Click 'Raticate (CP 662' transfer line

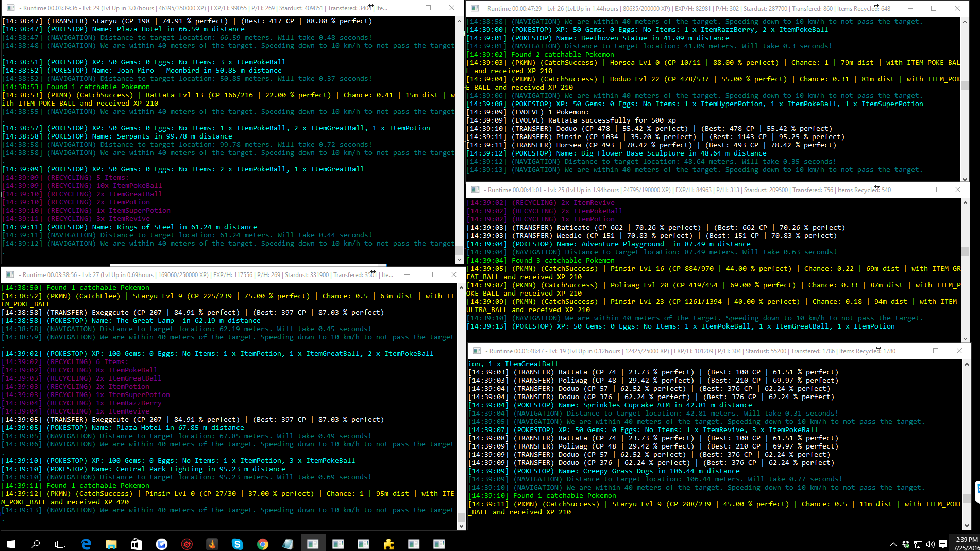point(656,228)
